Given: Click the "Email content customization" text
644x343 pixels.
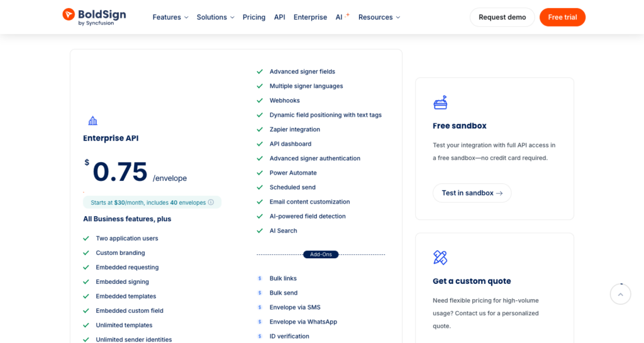Looking at the screenshot, I should (309, 202).
